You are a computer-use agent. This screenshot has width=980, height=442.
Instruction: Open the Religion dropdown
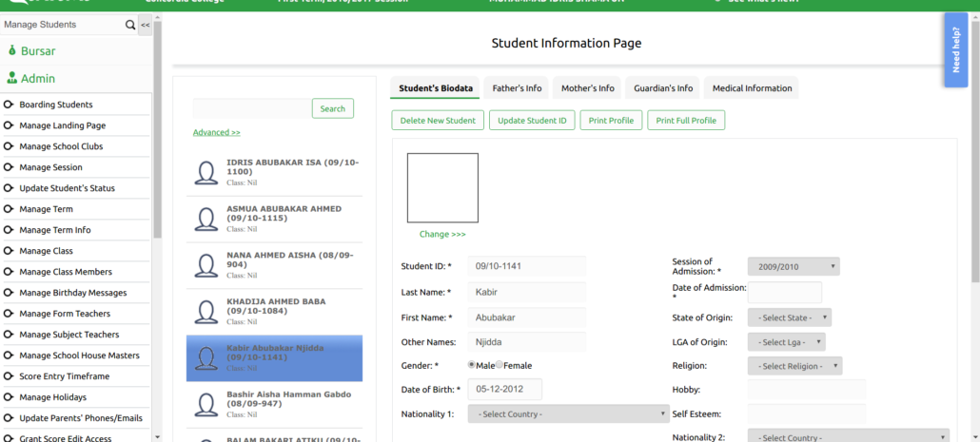[795, 366]
